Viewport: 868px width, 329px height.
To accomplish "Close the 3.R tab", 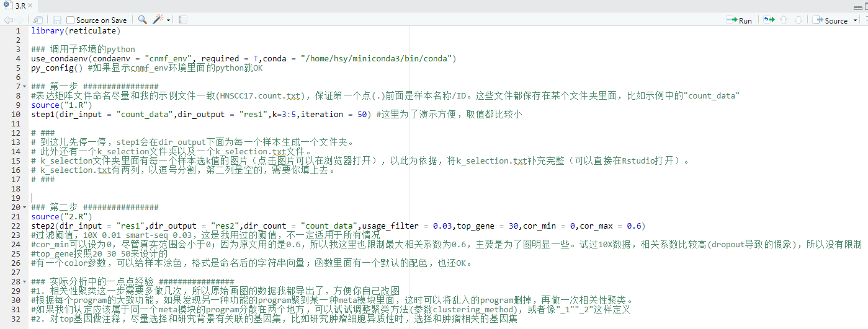I will (30, 6).
